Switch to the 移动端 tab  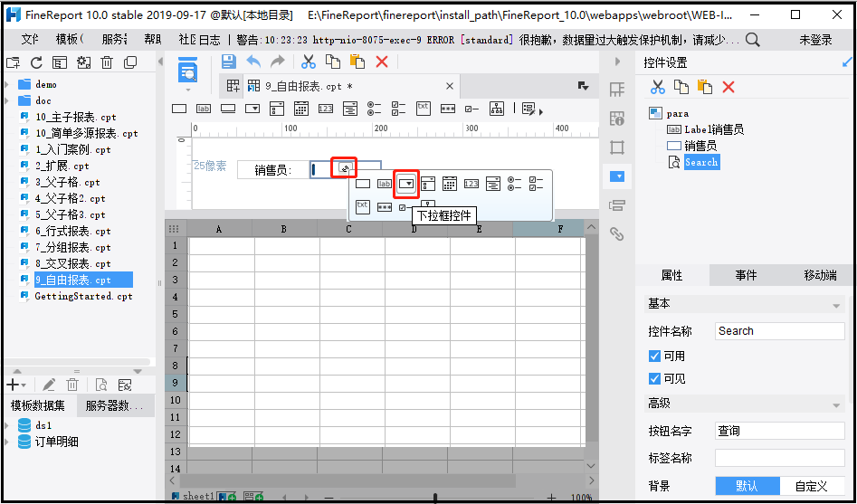(x=820, y=275)
